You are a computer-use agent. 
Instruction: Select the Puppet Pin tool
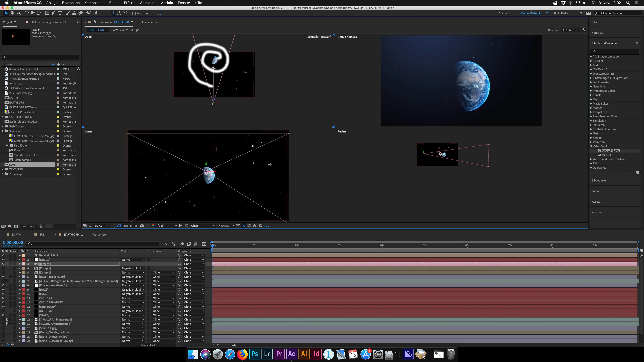(x=96, y=13)
